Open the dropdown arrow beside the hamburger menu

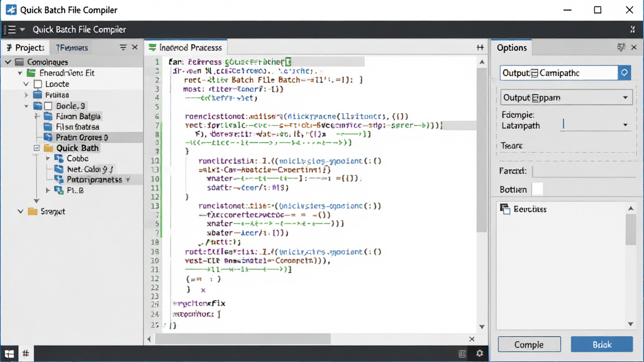(x=22, y=30)
